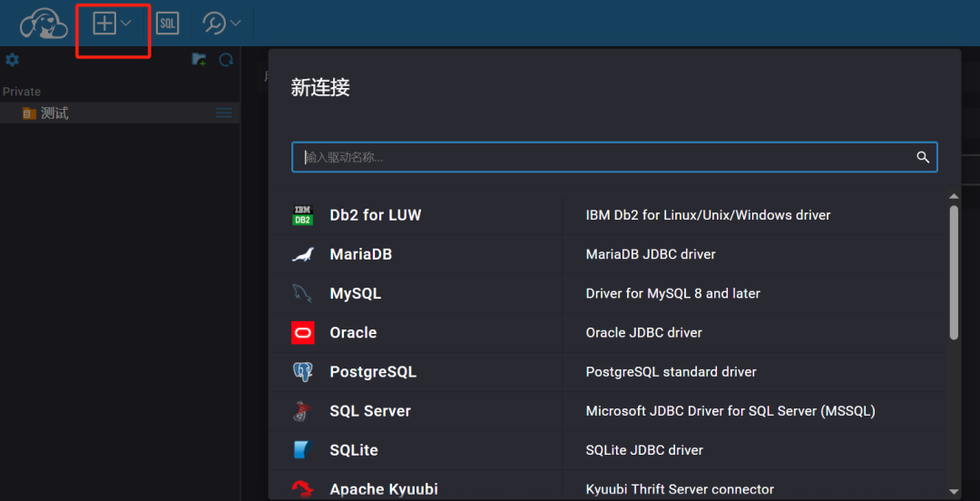The height and width of the screenshot is (501, 980).
Task: Expand the new connection dropdown arrow
Action: 125,23
